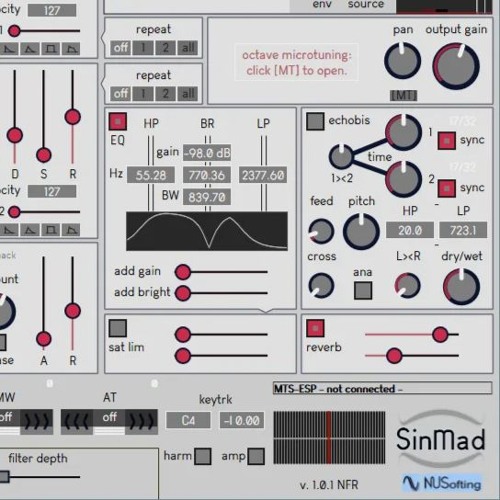Viewport: 500px width, 500px height.
Task: Set lower repeat to off
Action: click(x=121, y=94)
